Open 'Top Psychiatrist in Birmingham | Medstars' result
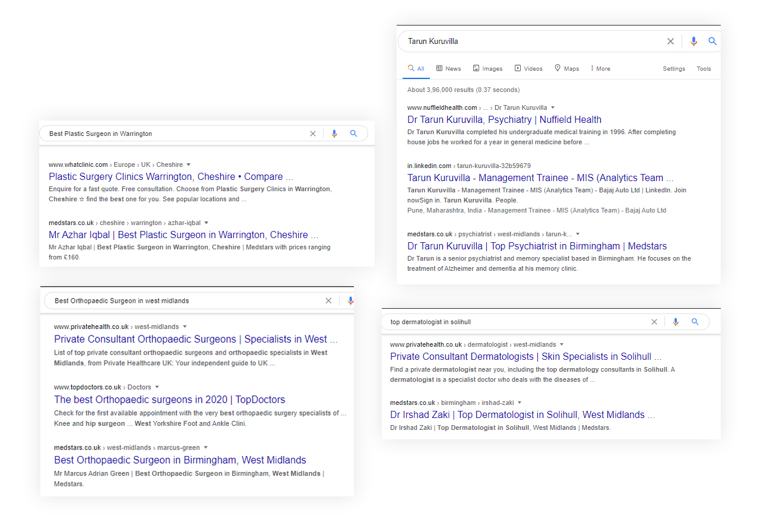 [x=537, y=246]
